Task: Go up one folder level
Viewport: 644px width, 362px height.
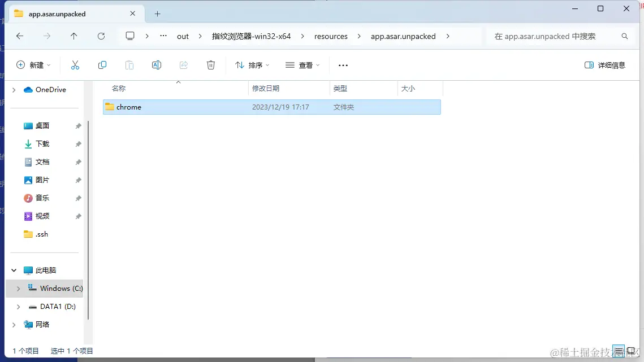Action: pyautogui.click(x=74, y=36)
